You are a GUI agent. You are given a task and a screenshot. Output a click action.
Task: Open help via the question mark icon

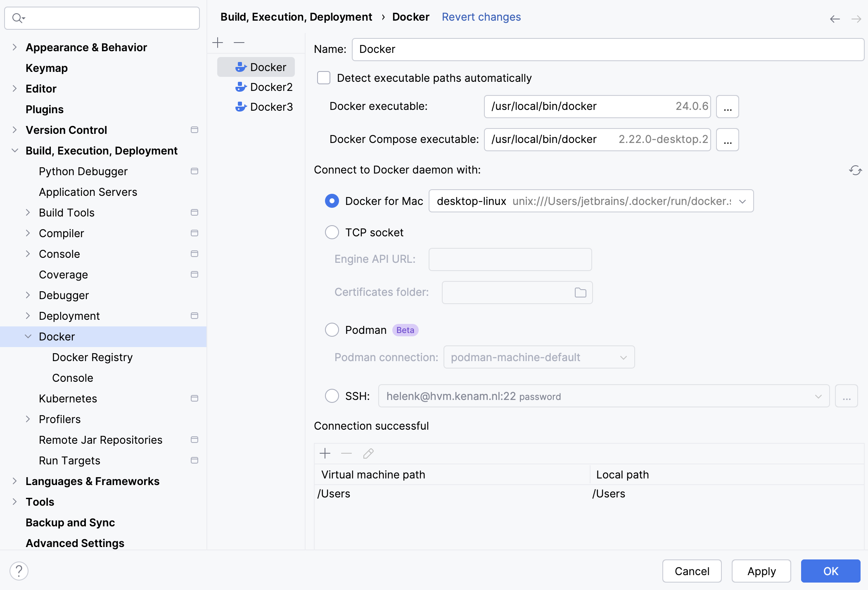click(x=19, y=571)
